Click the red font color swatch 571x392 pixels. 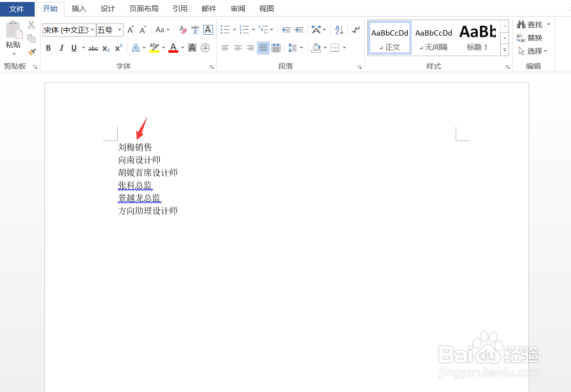pos(173,50)
